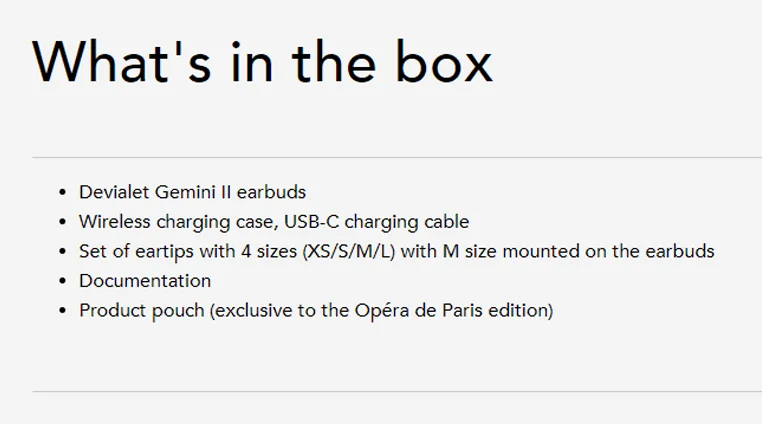Click the bullet before Wireless charging case
Screen dimensions: 762x424
(62, 222)
